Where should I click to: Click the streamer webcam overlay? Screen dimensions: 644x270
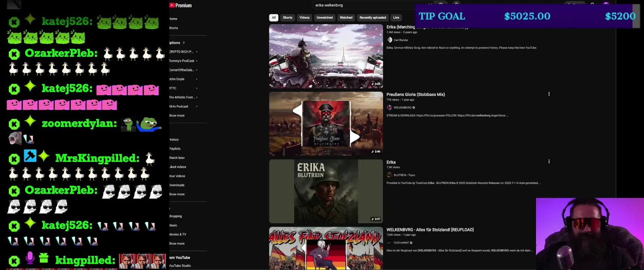tap(590, 234)
